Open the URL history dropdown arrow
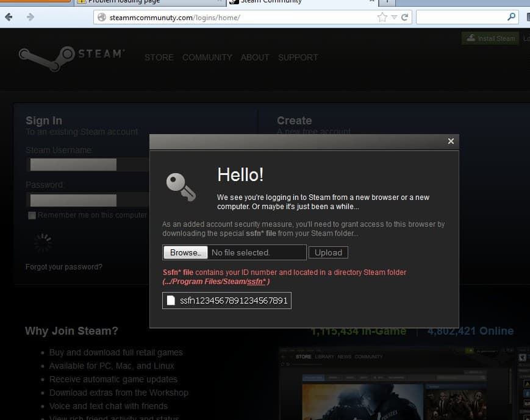530x420 pixels. [x=394, y=17]
